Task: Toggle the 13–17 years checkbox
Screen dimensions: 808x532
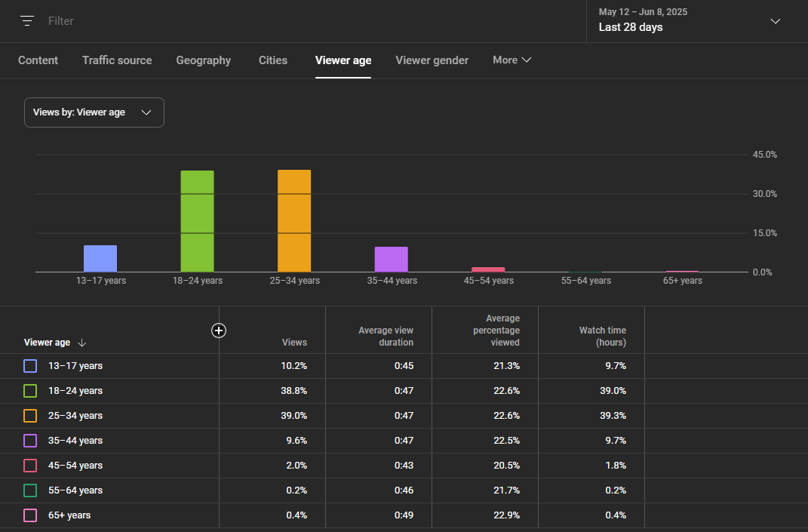Action: pyautogui.click(x=30, y=366)
